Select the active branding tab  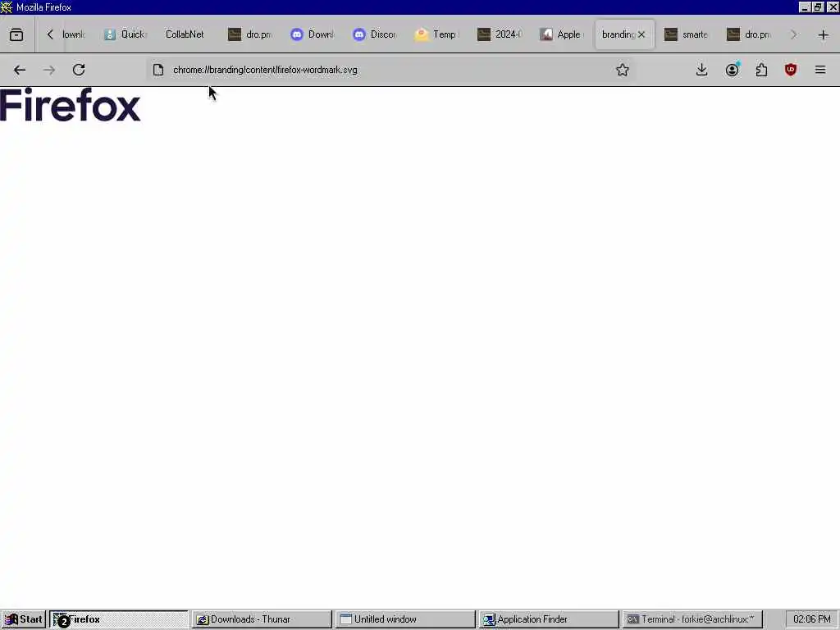click(619, 34)
